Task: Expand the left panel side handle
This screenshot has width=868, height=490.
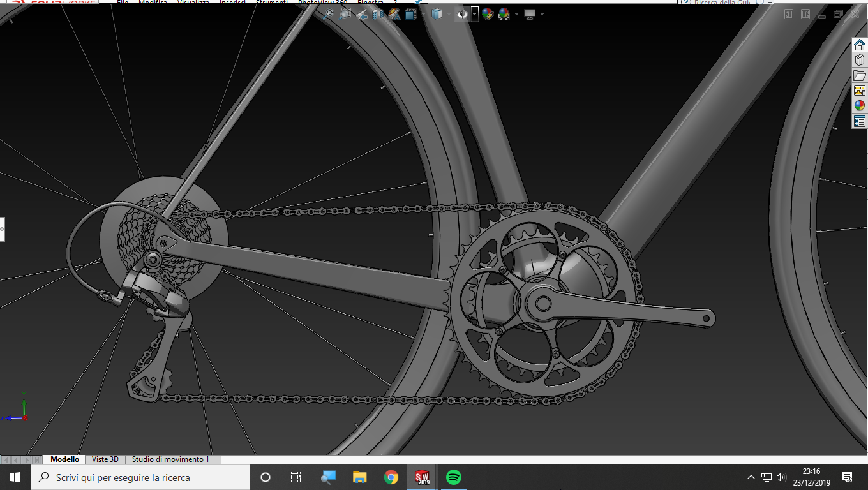Action: point(2,228)
